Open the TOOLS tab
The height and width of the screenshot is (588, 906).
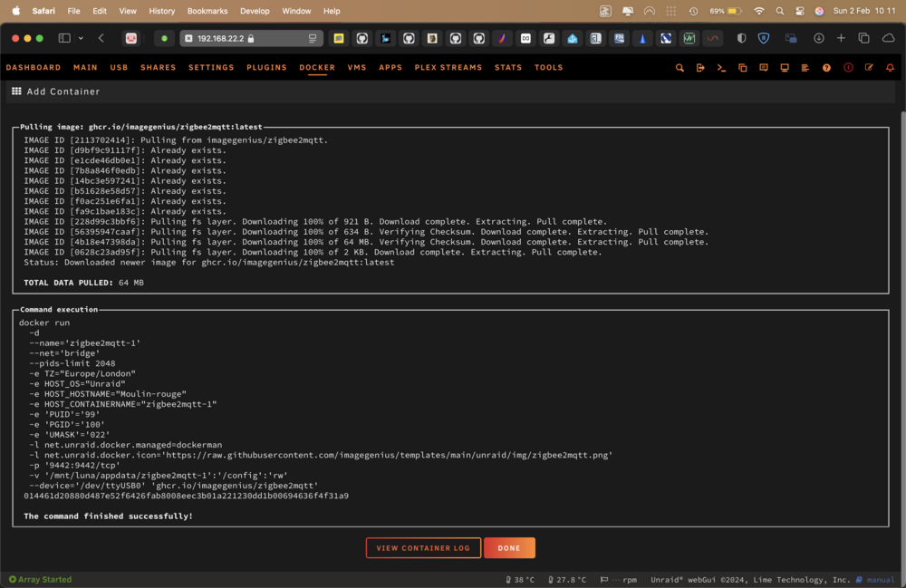[x=548, y=68]
